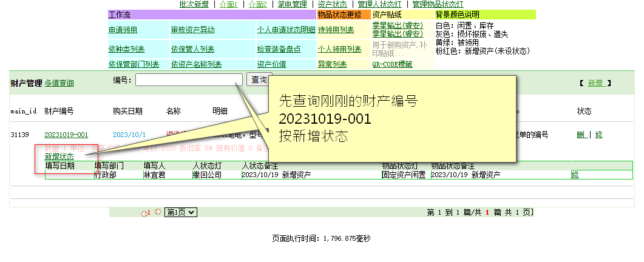Open the 批次新增 menu link

click(194, 4)
